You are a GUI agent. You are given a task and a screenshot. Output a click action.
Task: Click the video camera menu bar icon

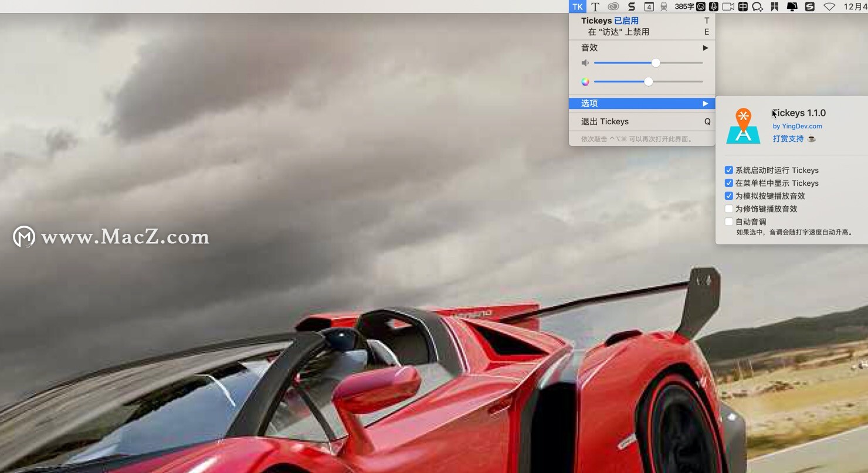pos(728,6)
